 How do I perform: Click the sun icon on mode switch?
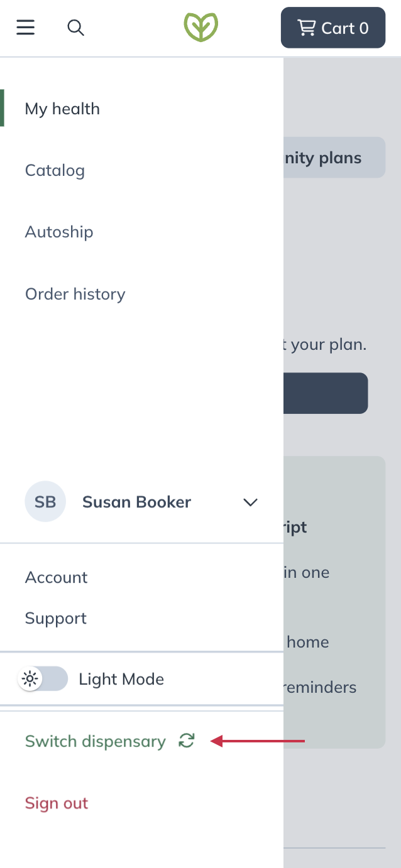(x=30, y=679)
